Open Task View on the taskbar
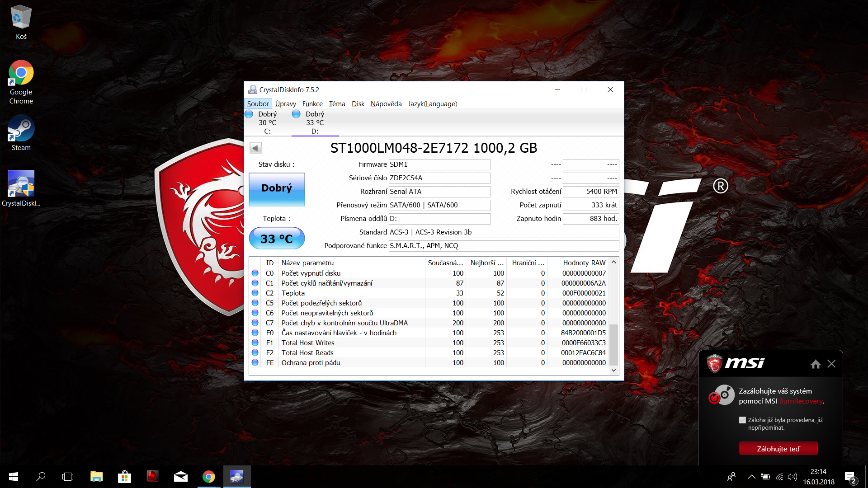The height and width of the screenshot is (488, 868). pos(68,477)
